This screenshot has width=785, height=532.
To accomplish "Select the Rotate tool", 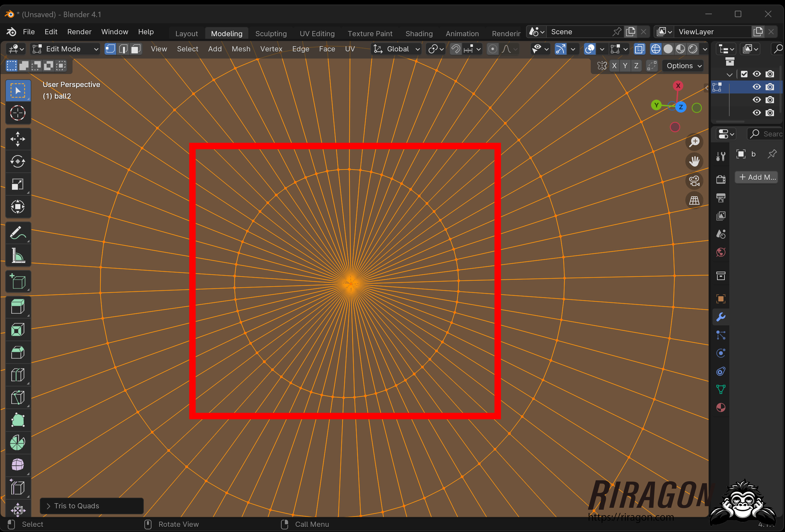I will (x=17, y=161).
